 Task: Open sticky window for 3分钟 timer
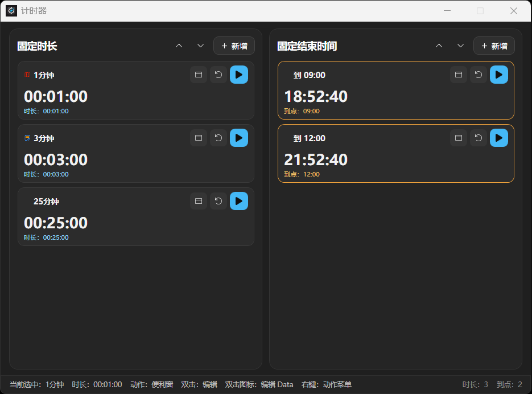(199, 138)
